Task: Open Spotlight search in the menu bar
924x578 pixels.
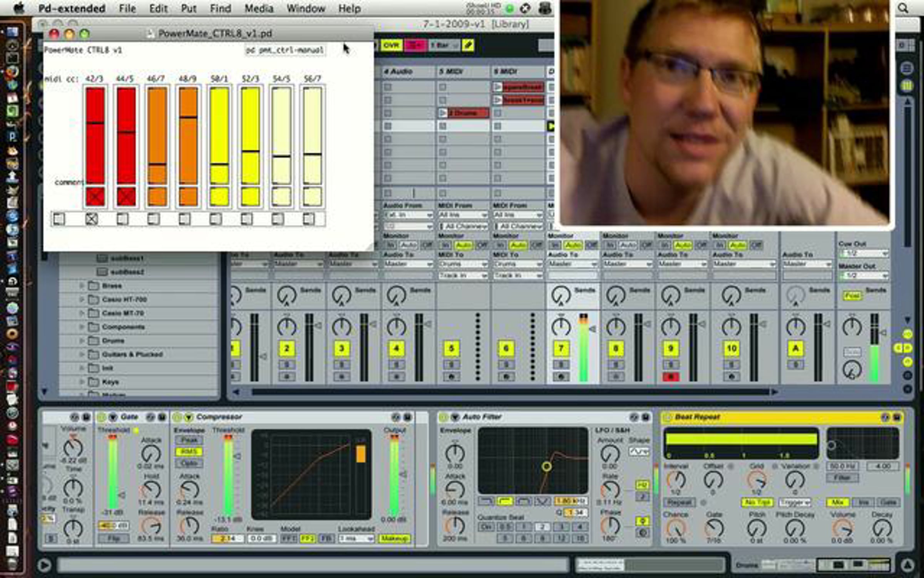Action: (x=903, y=8)
